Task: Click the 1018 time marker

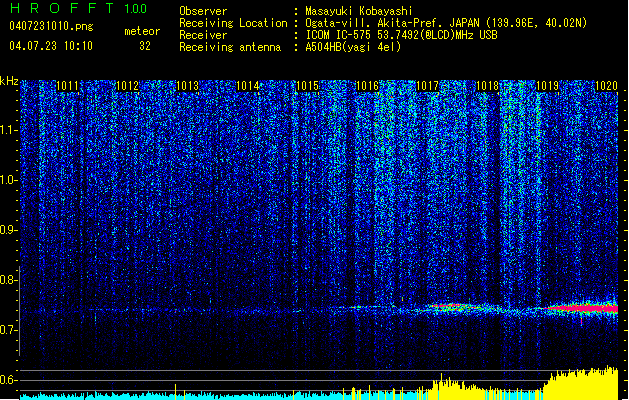Action: [487, 86]
